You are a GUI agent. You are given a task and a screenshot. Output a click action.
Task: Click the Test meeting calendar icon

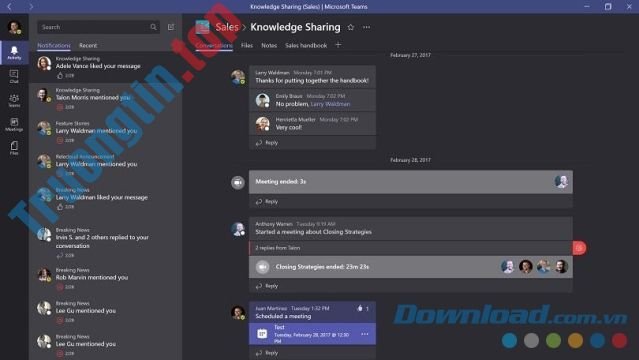click(x=262, y=334)
